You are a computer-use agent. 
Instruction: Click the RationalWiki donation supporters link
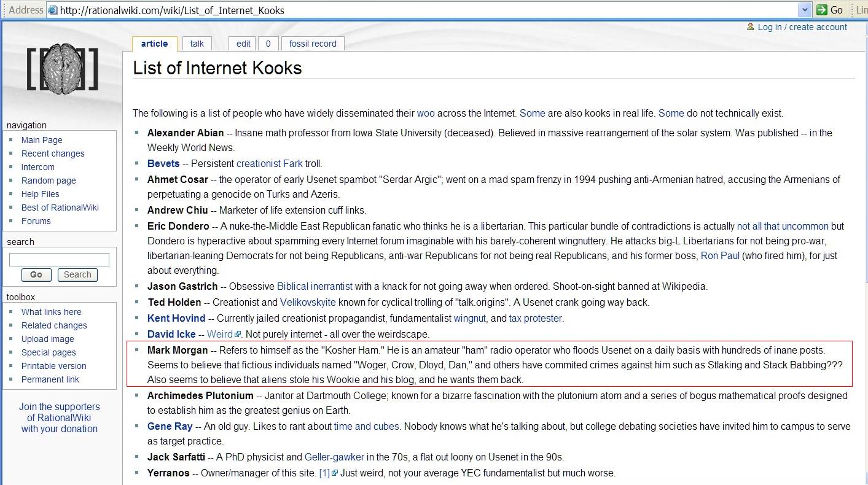60,417
